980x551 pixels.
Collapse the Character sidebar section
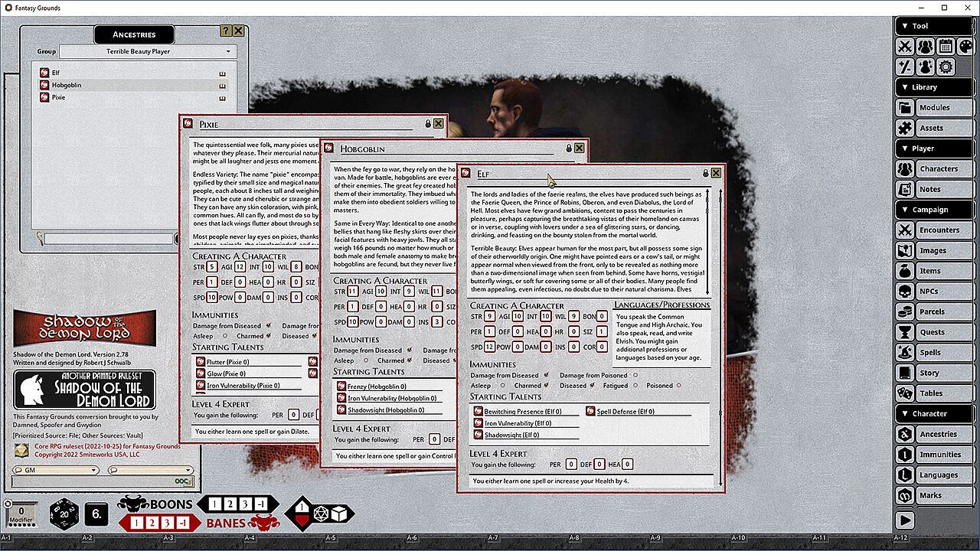(934, 414)
